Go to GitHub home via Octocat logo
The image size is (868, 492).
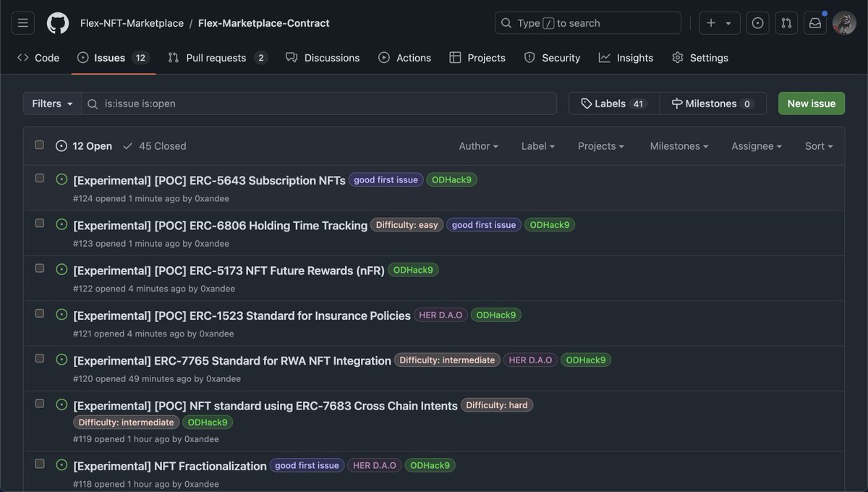click(58, 23)
